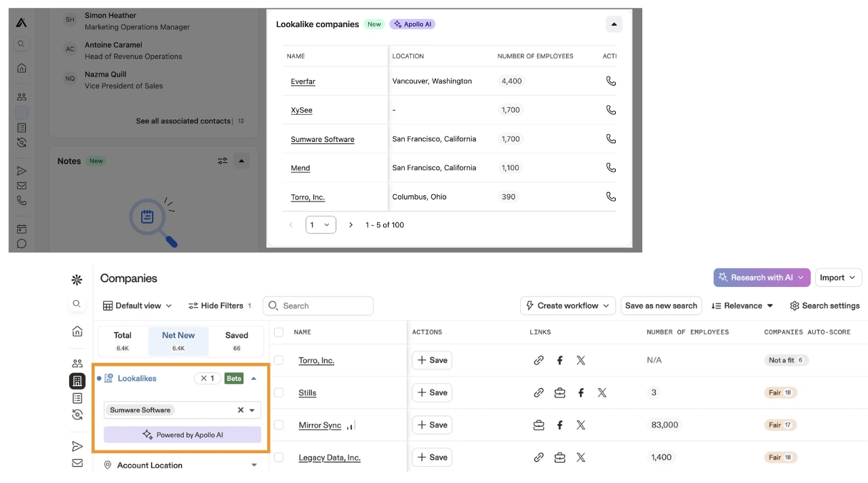
Task: Click home icon in dimmed Apollo sidebar
Action: coord(22,68)
